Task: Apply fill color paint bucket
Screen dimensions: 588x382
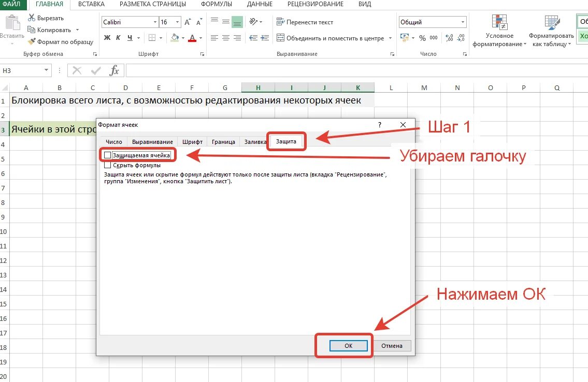Action: tap(175, 38)
